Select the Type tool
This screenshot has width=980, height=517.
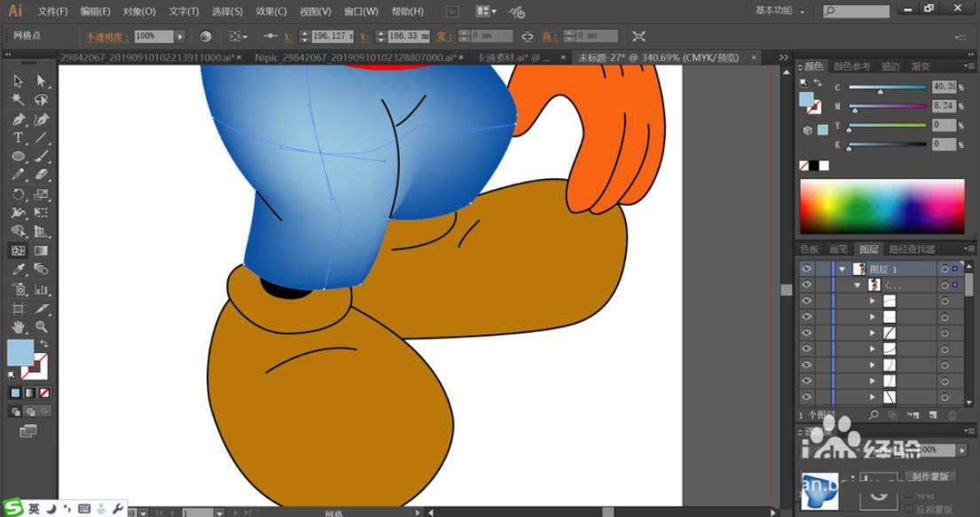tap(18, 138)
